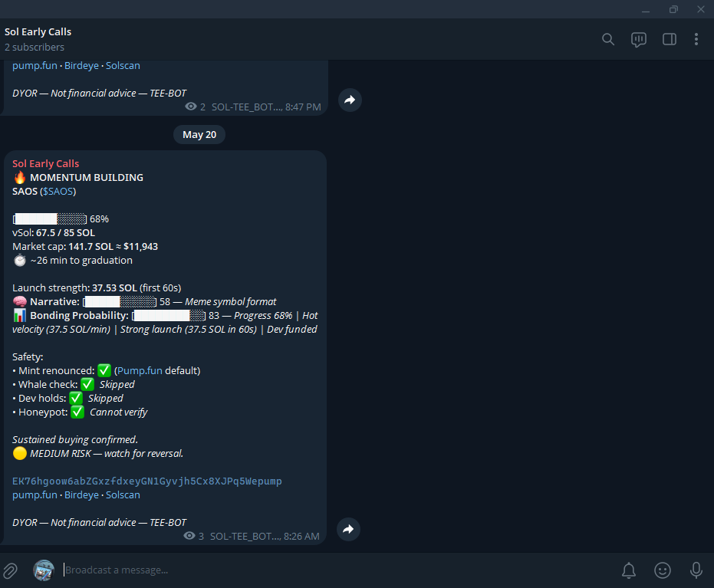Open channel info via Sol Early Calls header title
The height and width of the screenshot is (588, 714).
click(x=38, y=32)
